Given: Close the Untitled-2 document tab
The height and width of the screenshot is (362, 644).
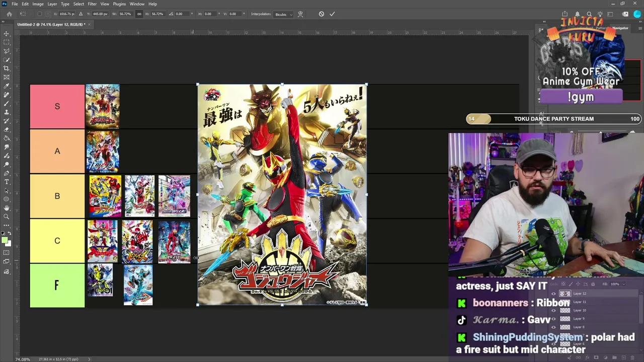Looking at the screenshot, I should (89, 24).
